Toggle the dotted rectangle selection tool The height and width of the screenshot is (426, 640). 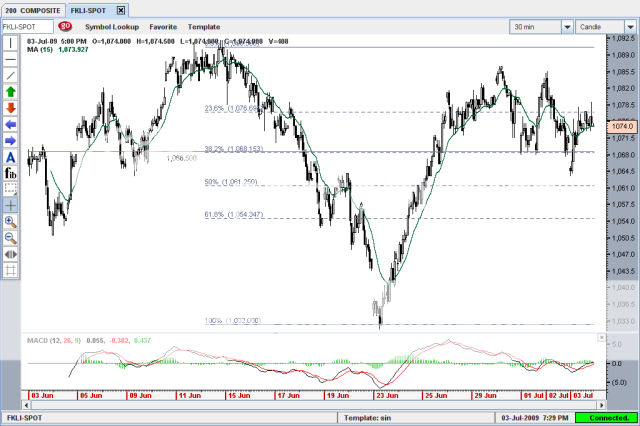tap(10, 189)
